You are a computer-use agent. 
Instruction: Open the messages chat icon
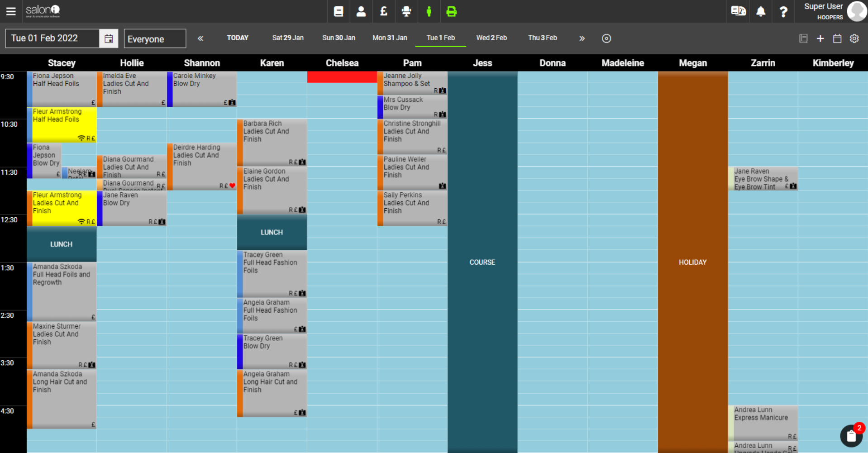pos(739,11)
